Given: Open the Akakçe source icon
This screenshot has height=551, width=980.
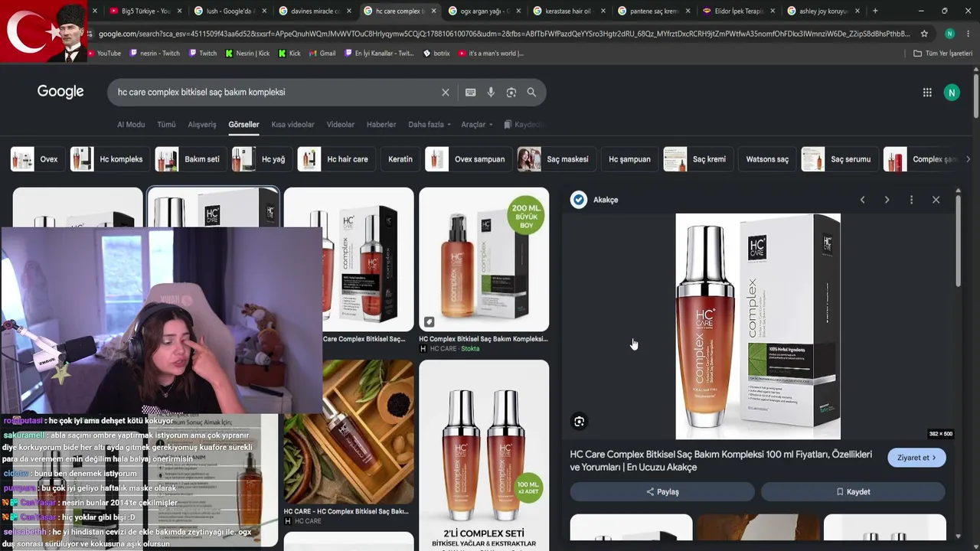Looking at the screenshot, I should tap(579, 200).
